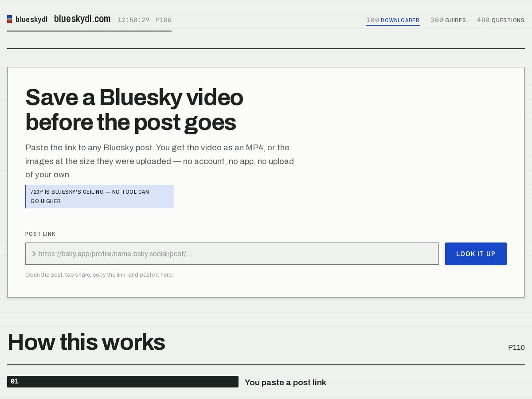Click the blueskydl logo flag icon
Viewport: 532px width, 399px height.
[x=9, y=19]
